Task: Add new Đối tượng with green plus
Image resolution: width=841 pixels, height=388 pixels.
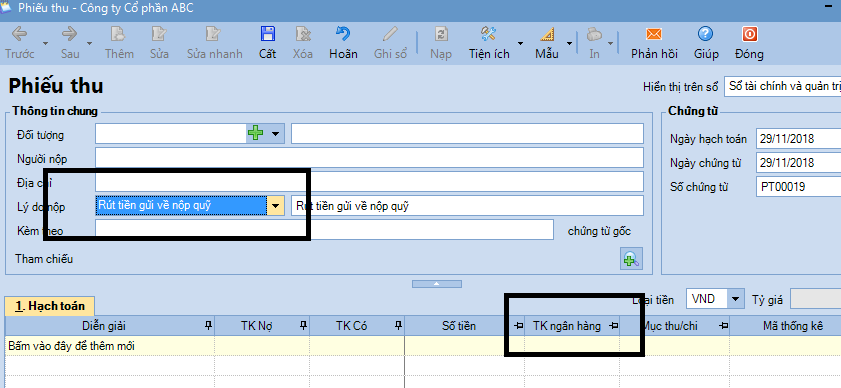Action: point(256,134)
